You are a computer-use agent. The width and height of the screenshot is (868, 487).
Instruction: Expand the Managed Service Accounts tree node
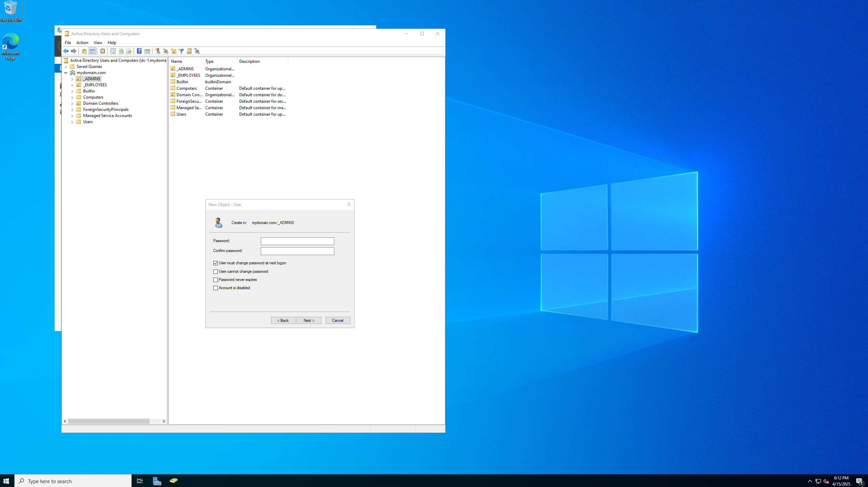click(x=72, y=116)
